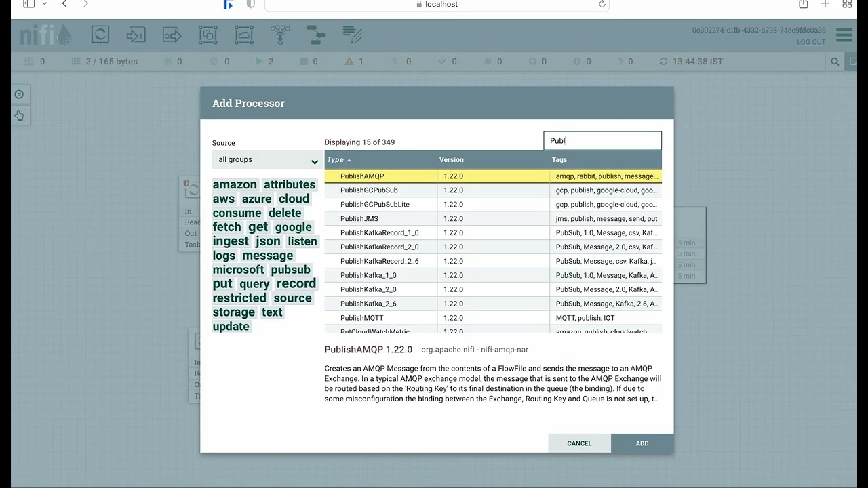This screenshot has height=488, width=868.
Task: Select the PublishKafkaRecord_1_0 row
Action: (493, 233)
